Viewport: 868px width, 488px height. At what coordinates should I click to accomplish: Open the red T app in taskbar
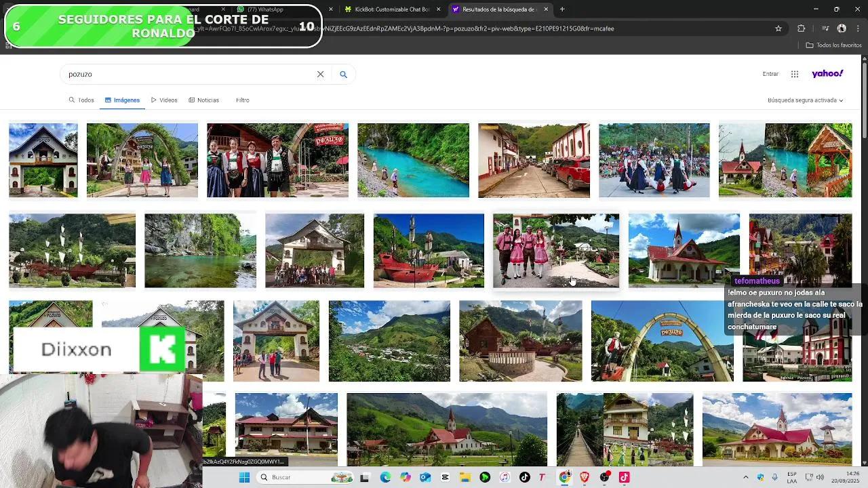pyautogui.click(x=542, y=477)
